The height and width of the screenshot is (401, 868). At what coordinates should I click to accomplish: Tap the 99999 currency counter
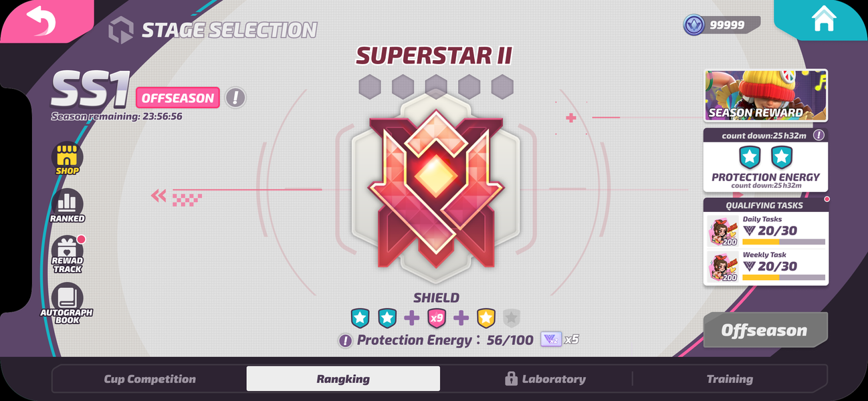click(722, 25)
